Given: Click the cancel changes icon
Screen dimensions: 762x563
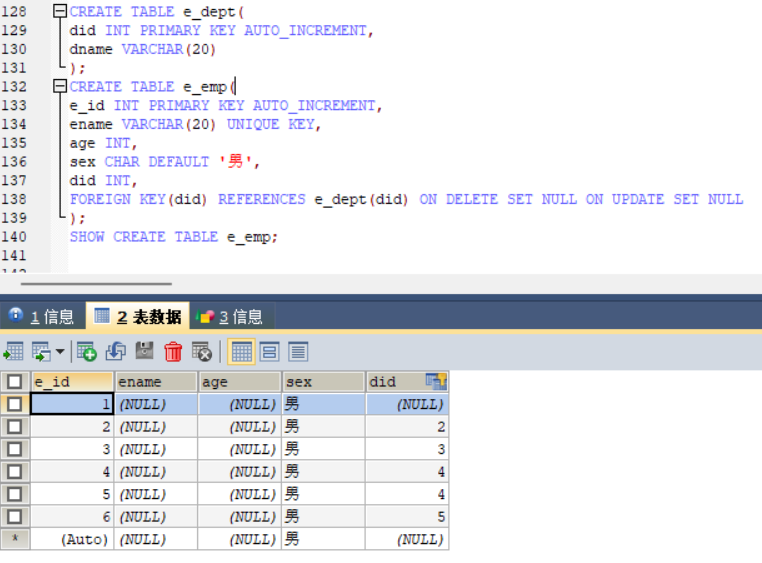Looking at the screenshot, I should (202, 352).
